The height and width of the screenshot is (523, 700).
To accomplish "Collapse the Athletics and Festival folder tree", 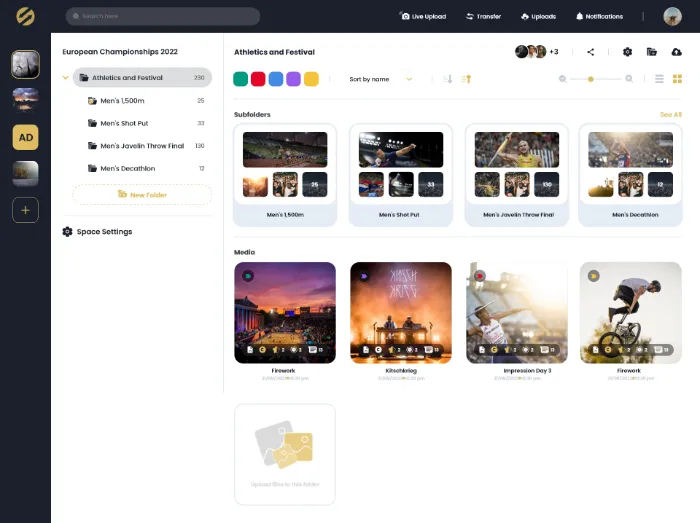I will click(66, 77).
